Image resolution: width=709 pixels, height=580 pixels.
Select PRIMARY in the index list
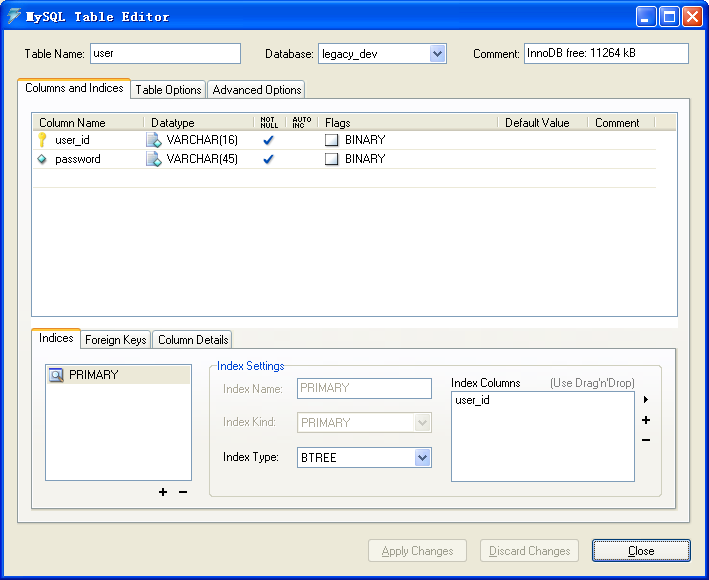tap(118, 375)
